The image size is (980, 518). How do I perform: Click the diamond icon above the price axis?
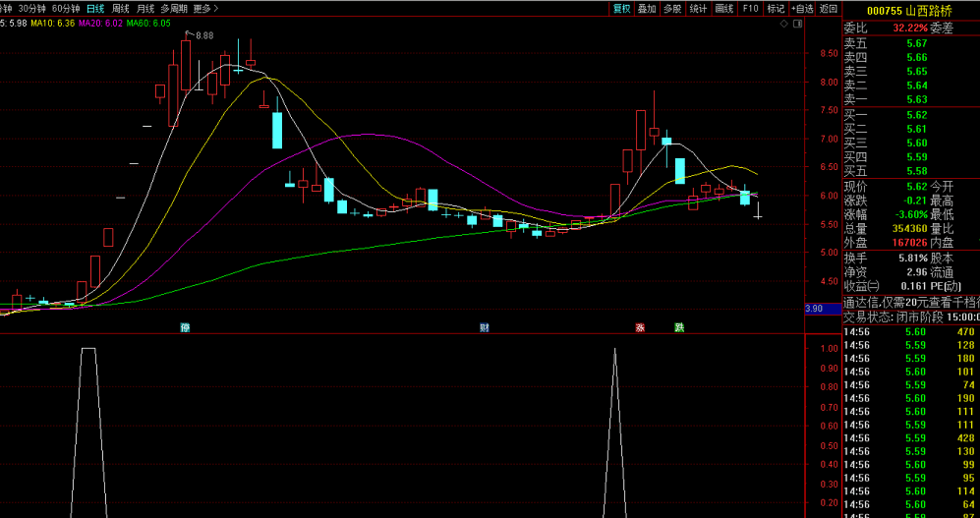click(x=783, y=24)
